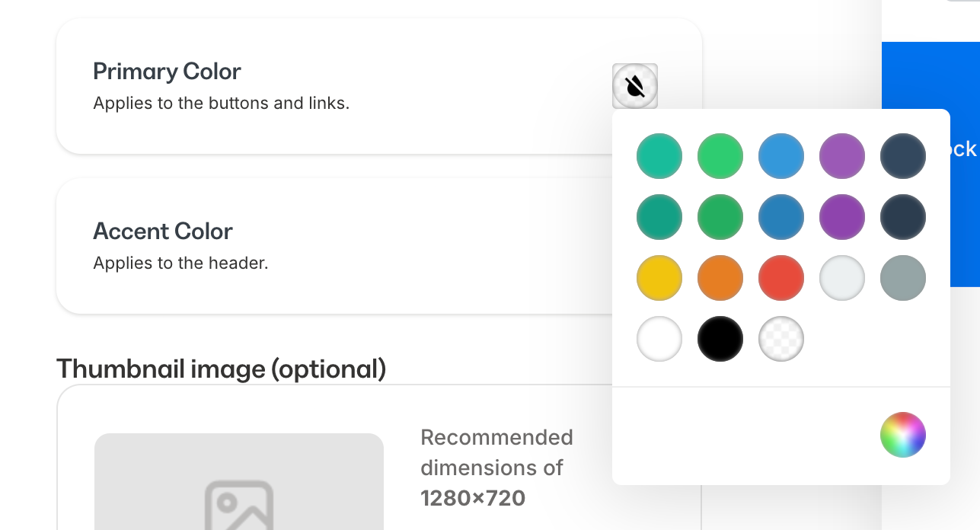
Task: Pick the medium gray swatch
Action: (x=902, y=278)
